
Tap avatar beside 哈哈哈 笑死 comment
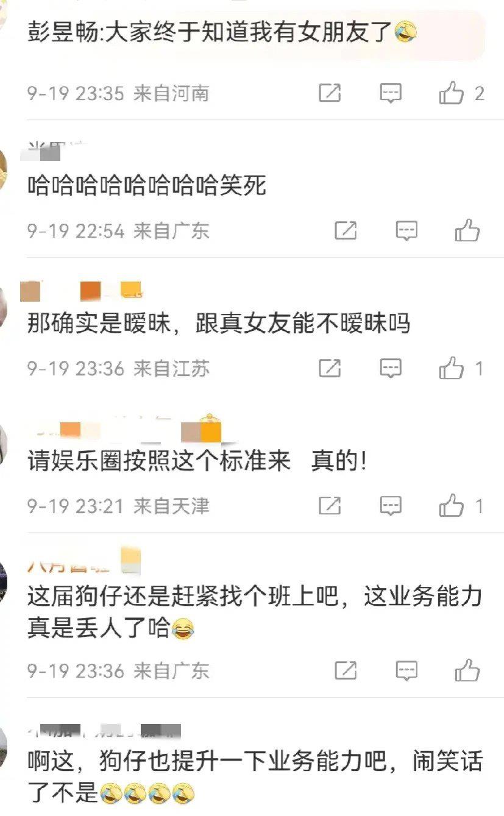click(x=2, y=172)
